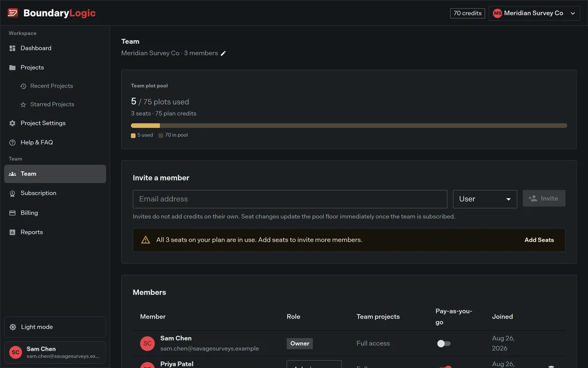Click the pencil icon to edit team name
Viewport: 588px width, 368px height.
pyautogui.click(x=223, y=54)
